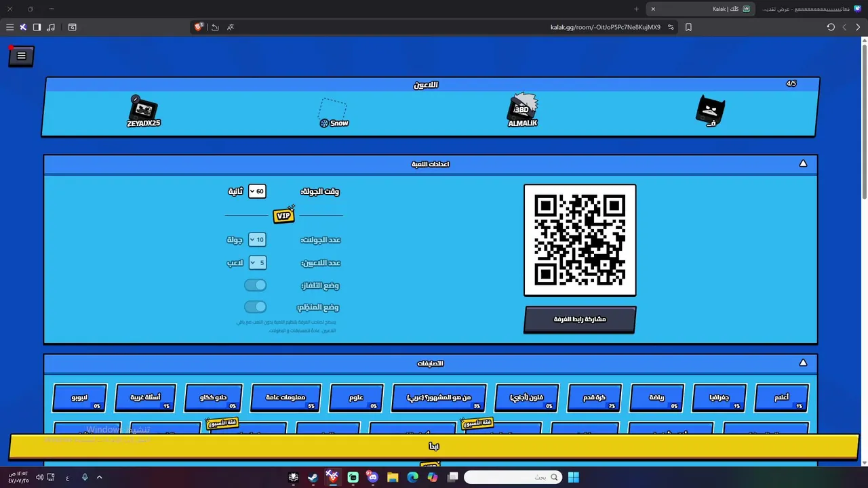Open a new browser tab
This screenshot has height=488, width=868.
636,9
